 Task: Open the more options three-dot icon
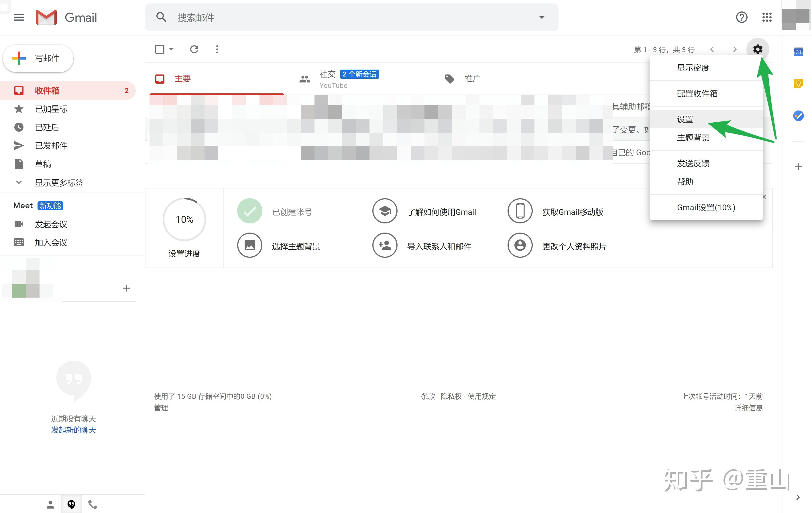217,49
